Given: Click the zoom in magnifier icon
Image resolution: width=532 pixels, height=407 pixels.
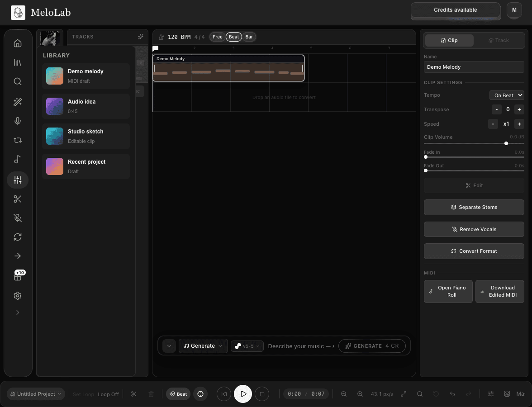Looking at the screenshot, I should pos(360,394).
